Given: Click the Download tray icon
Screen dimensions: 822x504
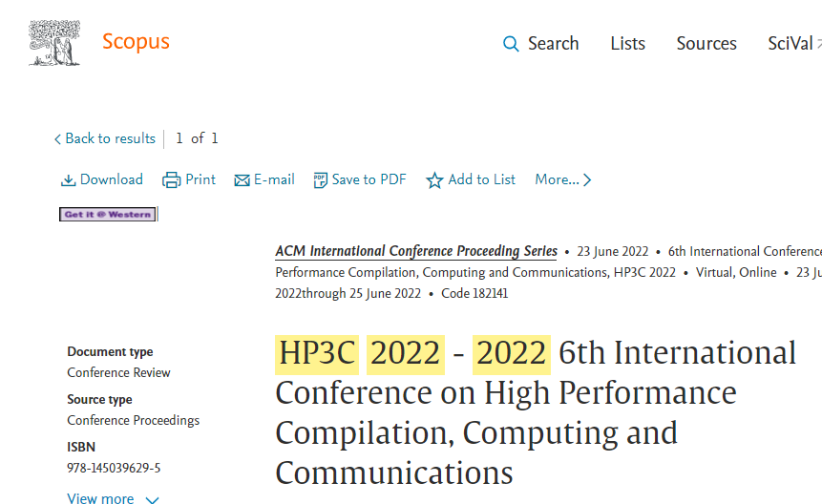Looking at the screenshot, I should pos(68,180).
